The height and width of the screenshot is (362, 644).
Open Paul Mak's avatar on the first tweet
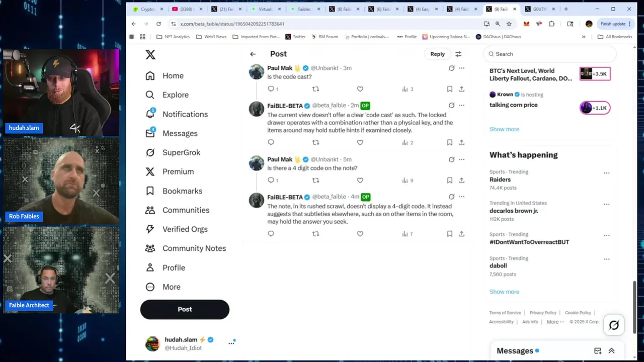coord(257,71)
